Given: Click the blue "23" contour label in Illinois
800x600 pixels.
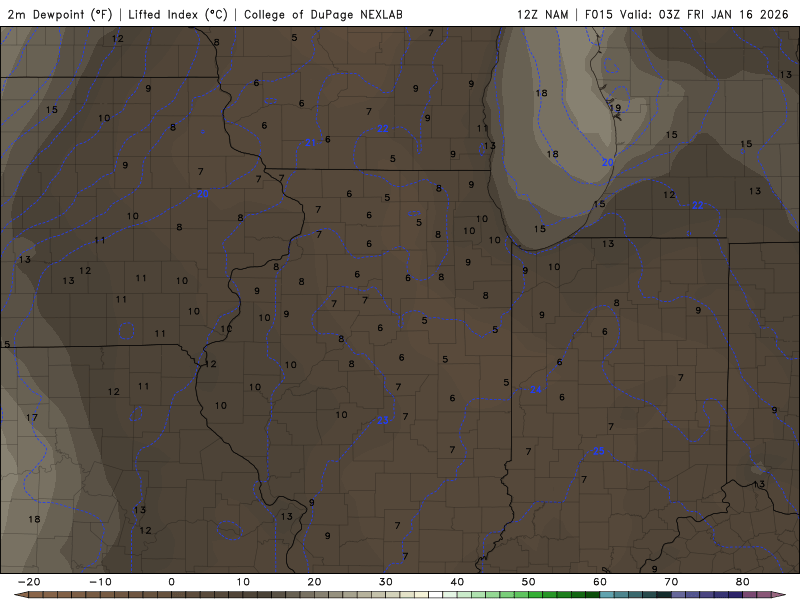Looking at the screenshot, I should click(383, 420).
